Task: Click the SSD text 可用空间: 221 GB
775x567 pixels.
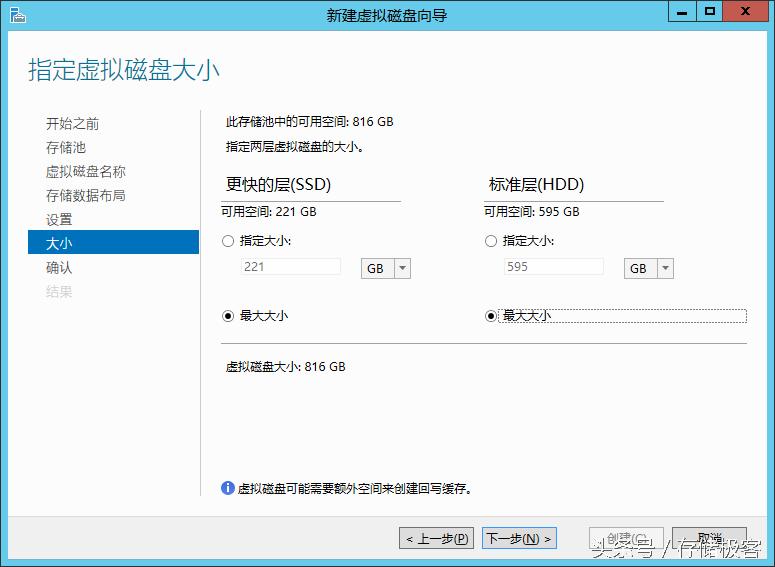Action: pos(268,212)
